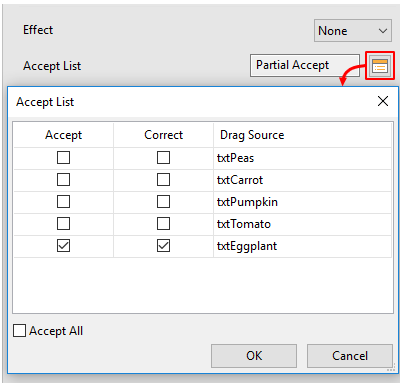406x387 pixels.
Task: Confirm with the OK button
Action: 254,356
